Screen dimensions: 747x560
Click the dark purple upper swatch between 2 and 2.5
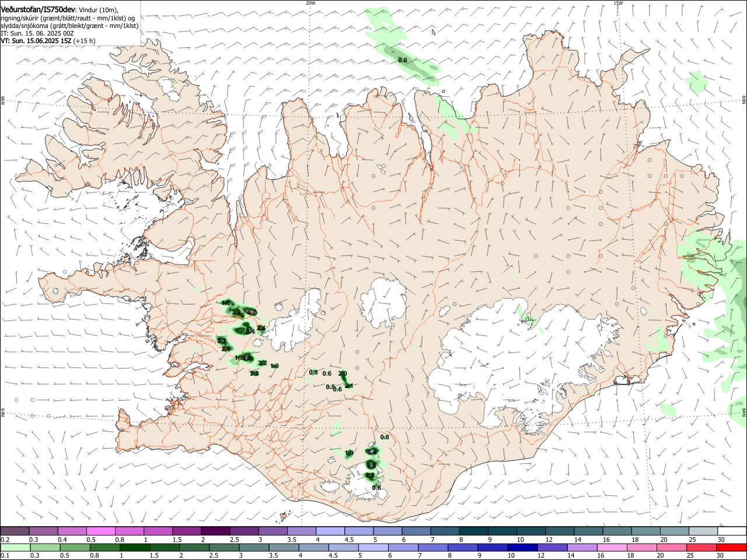coord(215,531)
